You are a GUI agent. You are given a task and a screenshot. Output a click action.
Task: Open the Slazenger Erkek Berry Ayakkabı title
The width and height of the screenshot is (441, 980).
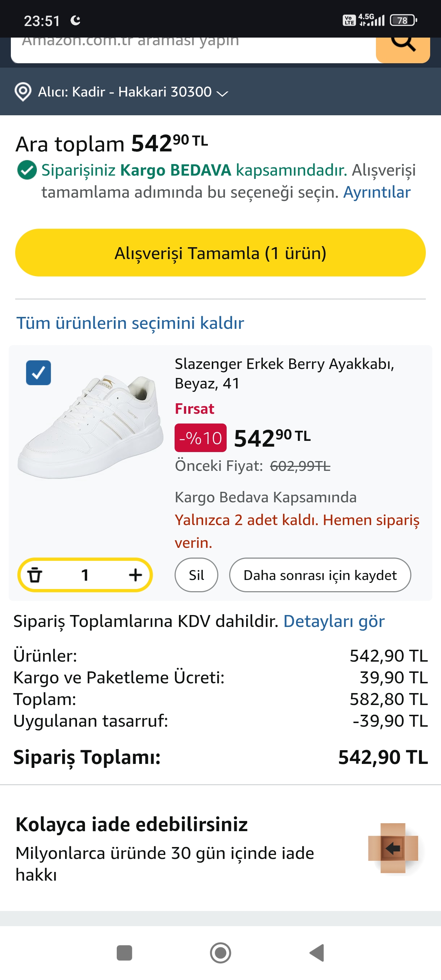coord(284,373)
